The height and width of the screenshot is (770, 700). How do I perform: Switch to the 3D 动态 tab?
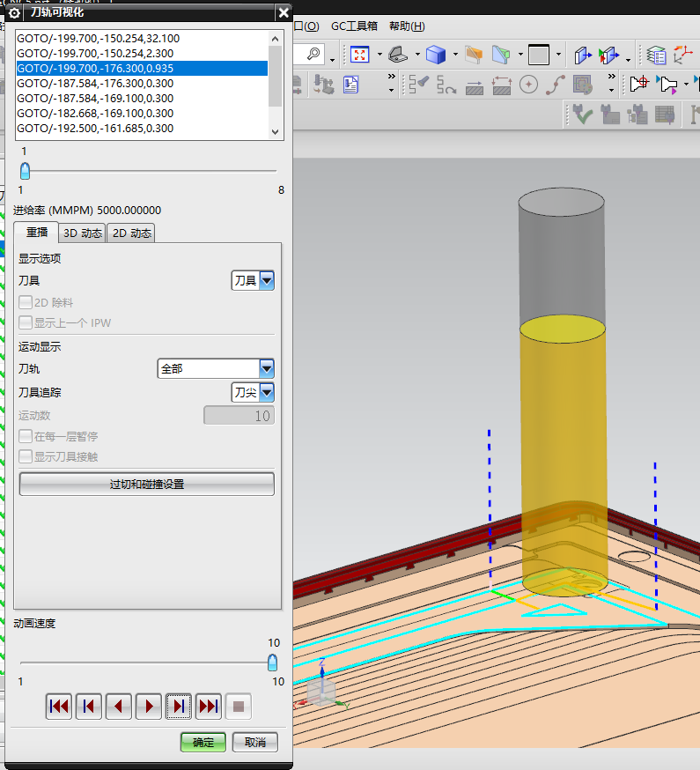click(82, 233)
